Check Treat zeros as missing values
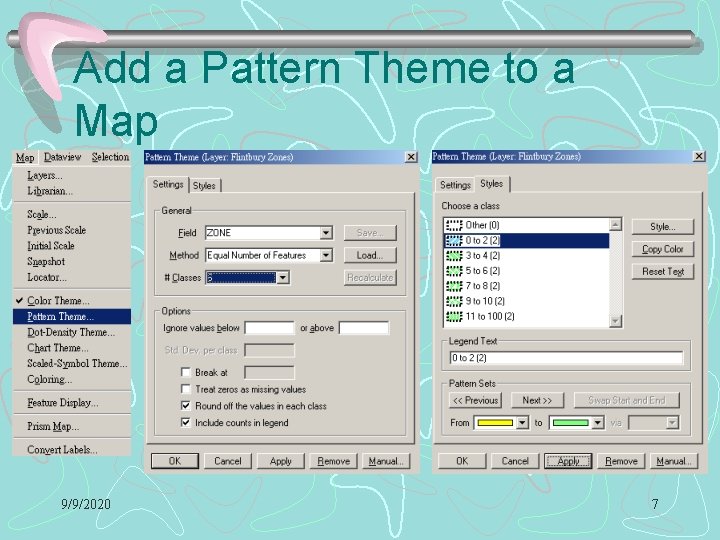720x540 pixels. 186,389
